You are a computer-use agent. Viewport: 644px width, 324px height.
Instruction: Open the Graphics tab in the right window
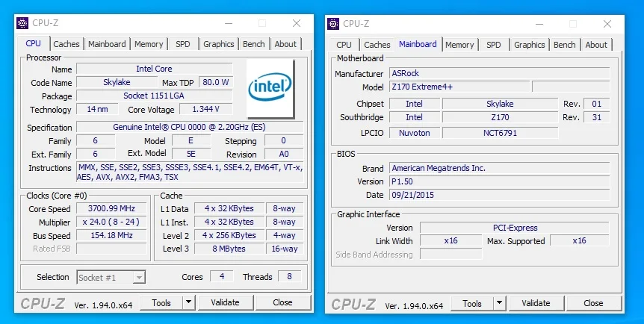pyautogui.click(x=530, y=45)
